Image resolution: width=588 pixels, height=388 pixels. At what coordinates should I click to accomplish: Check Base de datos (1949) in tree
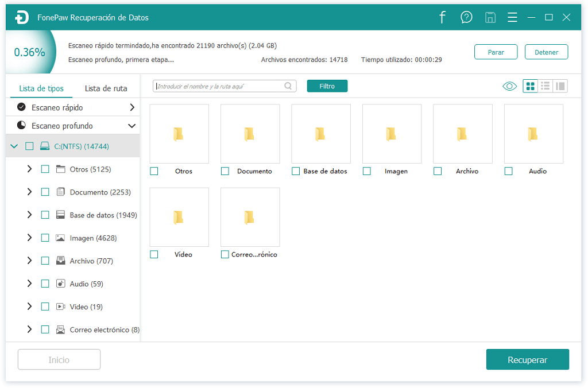45,215
